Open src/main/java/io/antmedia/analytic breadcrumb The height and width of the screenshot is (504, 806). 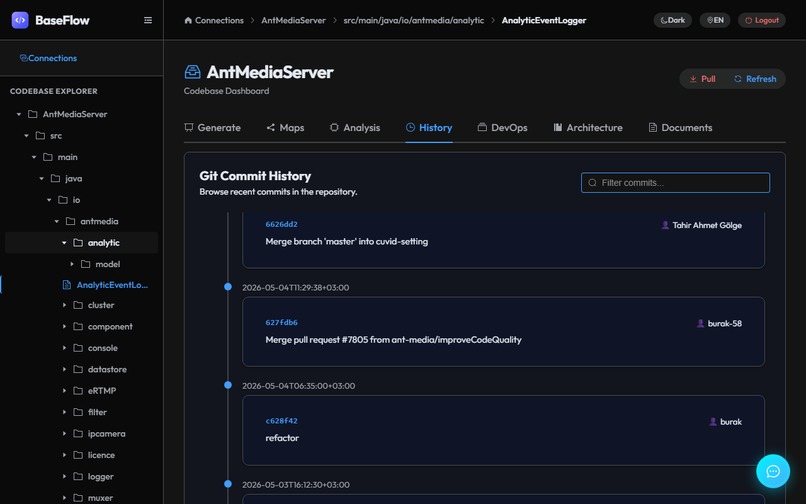point(414,21)
